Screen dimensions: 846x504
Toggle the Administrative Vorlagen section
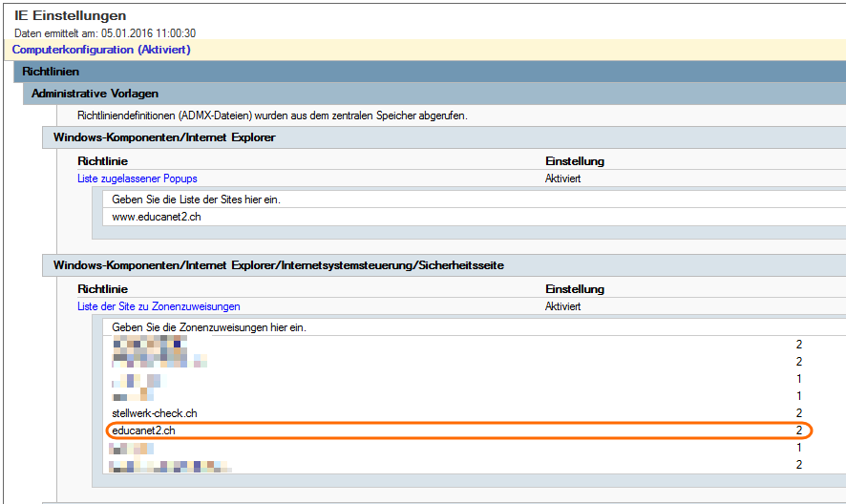point(95,94)
